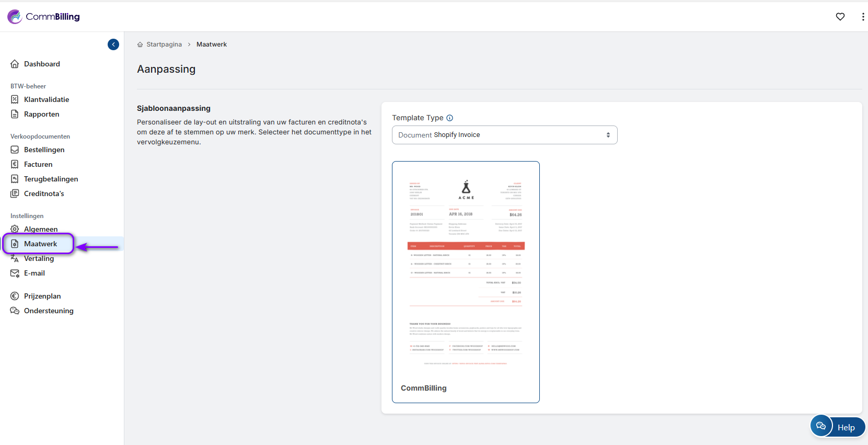Go to Dashboard in sidebar
This screenshot has width=868, height=445.
pyautogui.click(x=42, y=64)
